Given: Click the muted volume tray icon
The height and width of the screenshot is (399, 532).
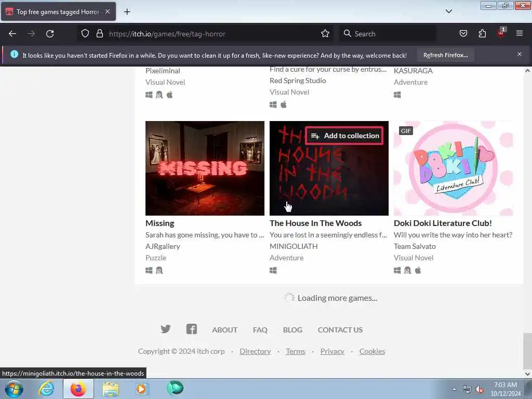Looking at the screenshot, I should tap(479, 390).
